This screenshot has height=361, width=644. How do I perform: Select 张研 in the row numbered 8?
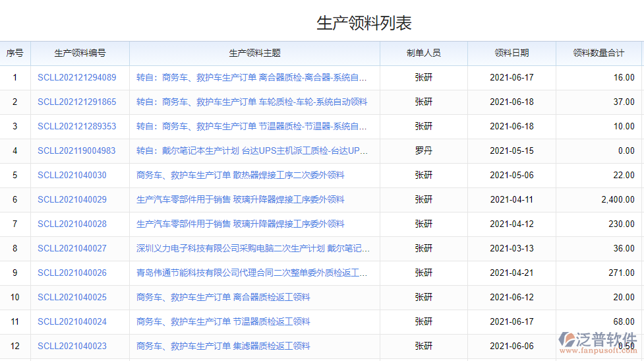(423, 248)
